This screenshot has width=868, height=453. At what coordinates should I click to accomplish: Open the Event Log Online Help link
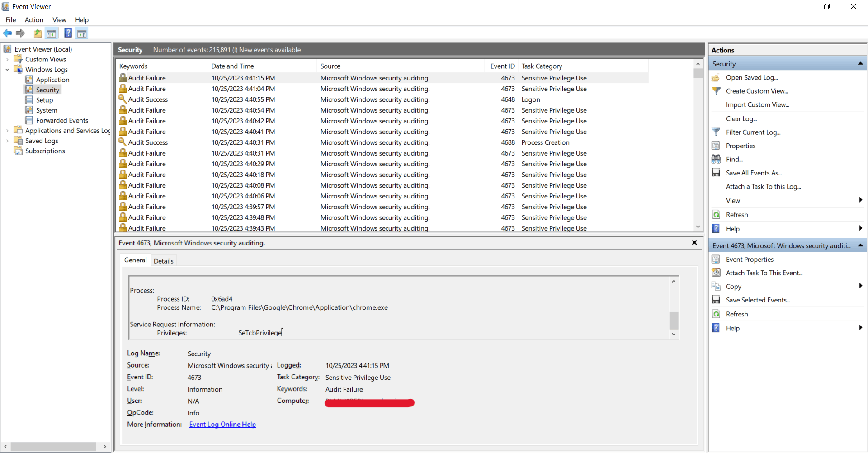click(222, 425)
